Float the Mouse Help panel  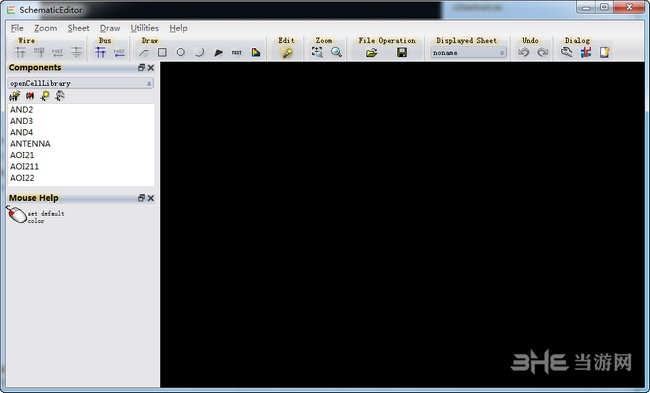pyautogui.click(x=141, y=198)
